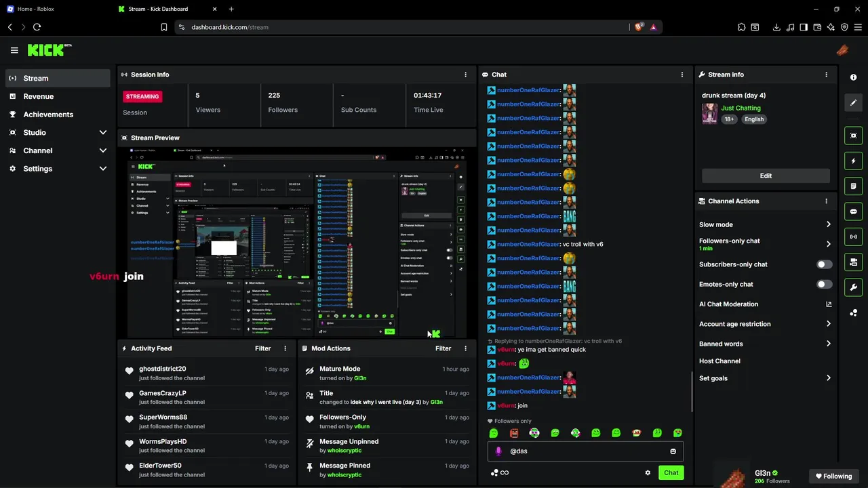Open Revenue in the sidebar
The width and height of the screenshot is (868, 488).
click(58, 96)
